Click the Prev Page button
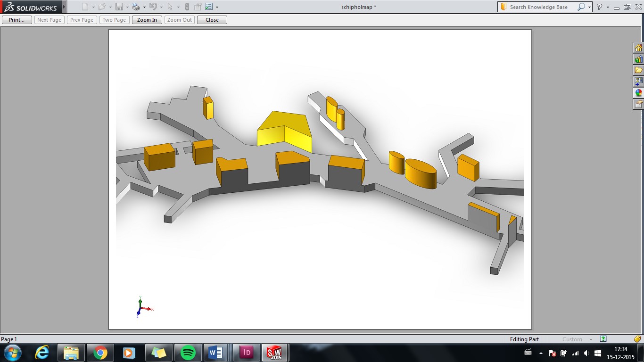Screen dimensions: 644x362 pos(82,20)
